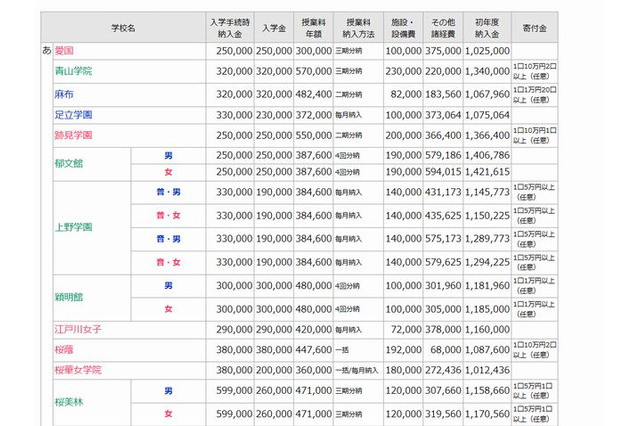Click the 入学金 column header
Image resolution: width=640 pixels, height=426 pixels.
[274, 28]
